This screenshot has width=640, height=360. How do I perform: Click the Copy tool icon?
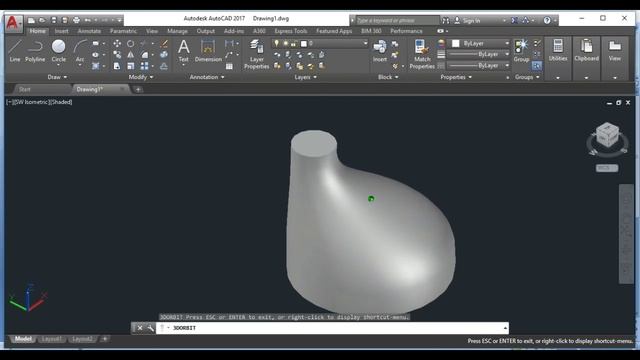pyautogui.click(x=117, y=55)
